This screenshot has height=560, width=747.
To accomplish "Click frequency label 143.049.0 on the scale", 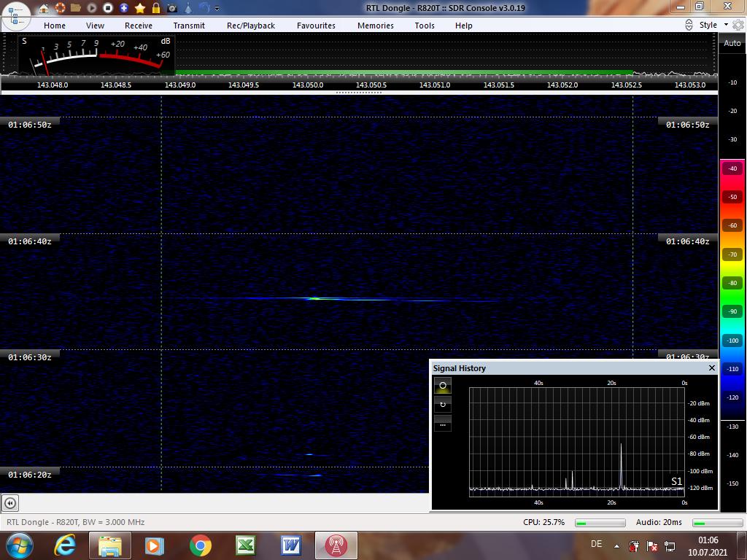I will (180, 85).
